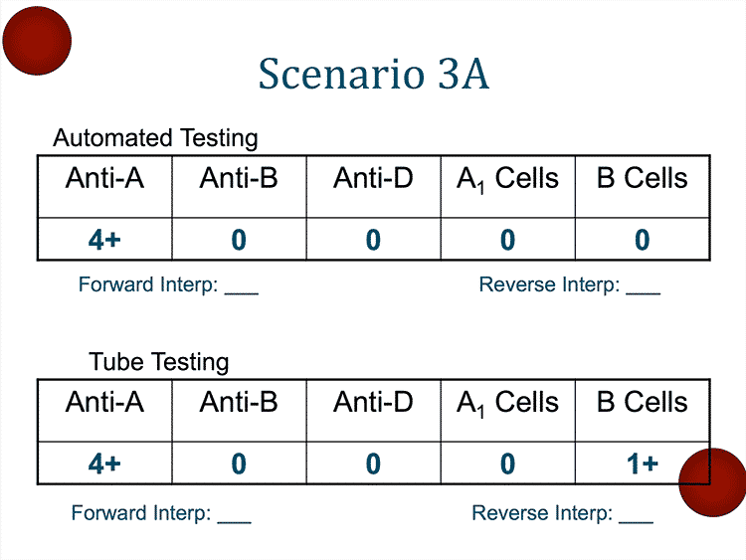Click the Scenario 3A slide title
This screenshot has height=560, width=746.
tap(373, 75)
